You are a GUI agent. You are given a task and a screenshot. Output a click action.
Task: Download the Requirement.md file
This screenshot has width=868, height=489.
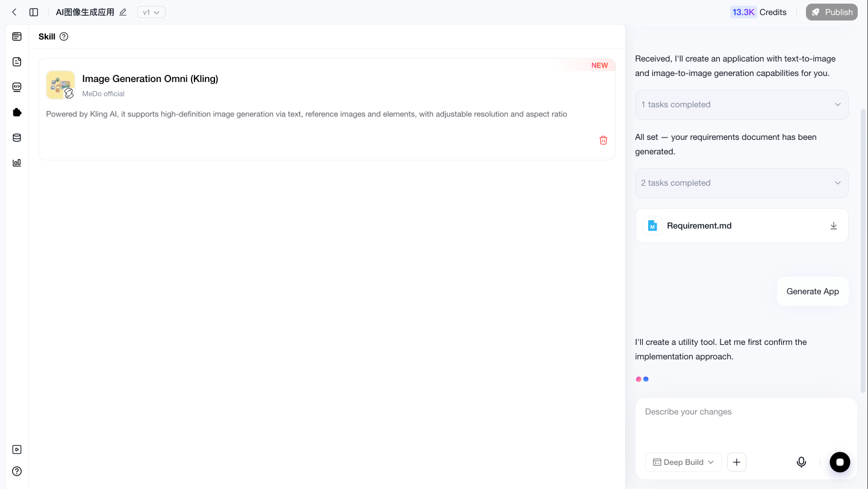834,226
